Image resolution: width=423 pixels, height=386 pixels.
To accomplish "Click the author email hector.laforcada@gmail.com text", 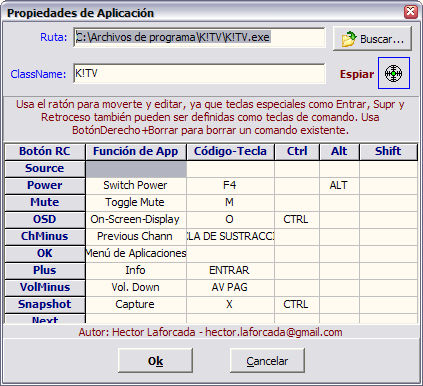I will coord(274,332).
